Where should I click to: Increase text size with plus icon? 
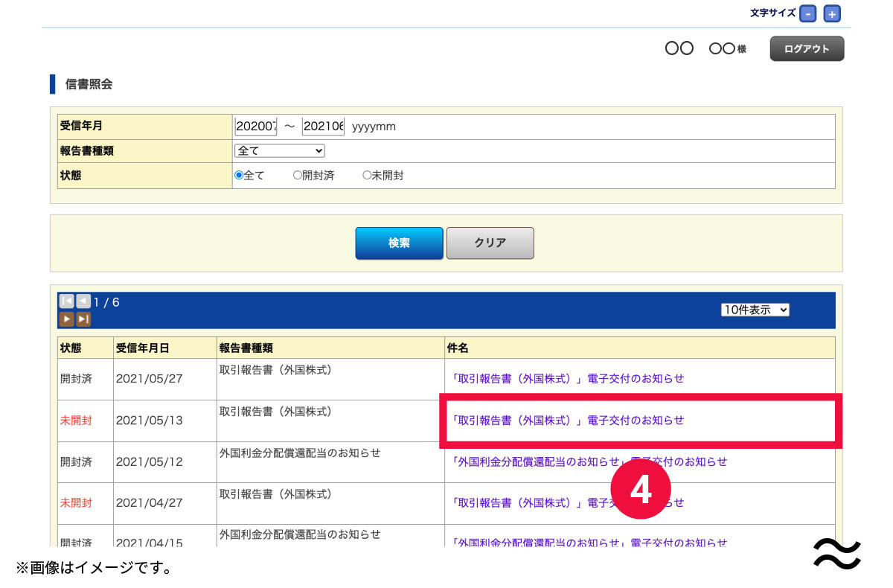(832, 13)
